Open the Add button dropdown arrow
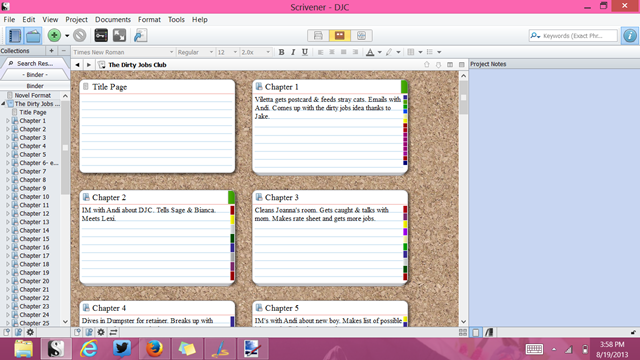Screen dimensions: 640x360 click(67, 36)
